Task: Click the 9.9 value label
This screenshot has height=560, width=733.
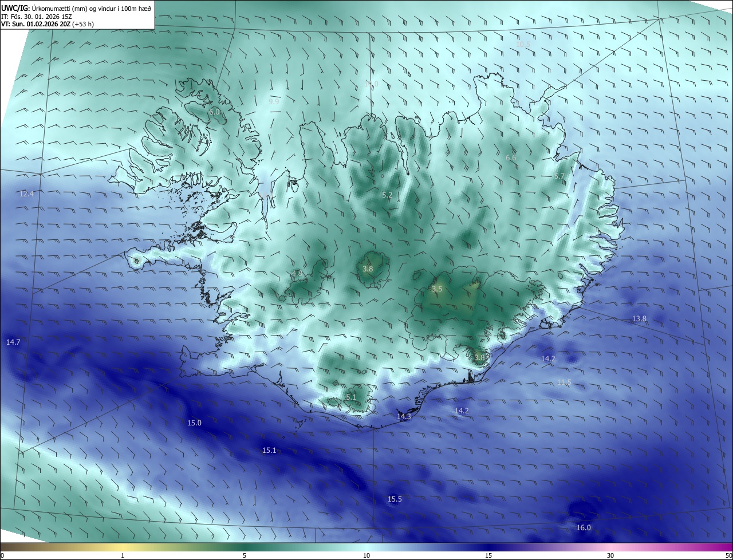Action: click(274, 101)
